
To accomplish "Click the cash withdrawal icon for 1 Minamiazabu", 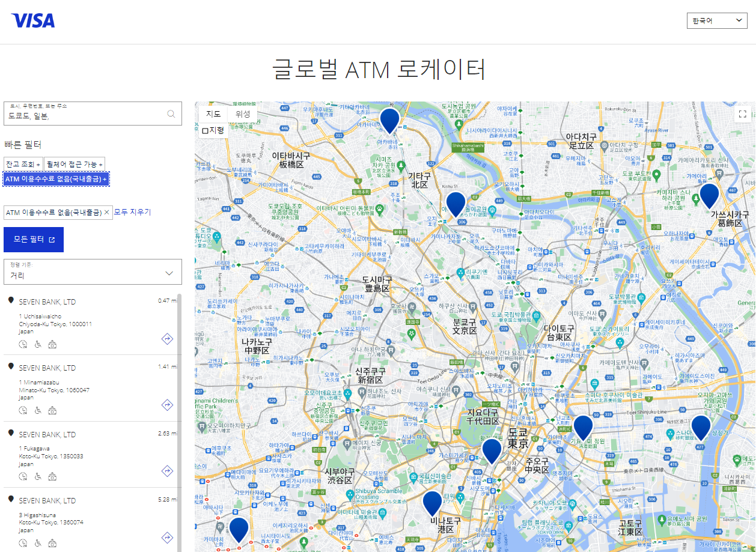I will [52, 410].
